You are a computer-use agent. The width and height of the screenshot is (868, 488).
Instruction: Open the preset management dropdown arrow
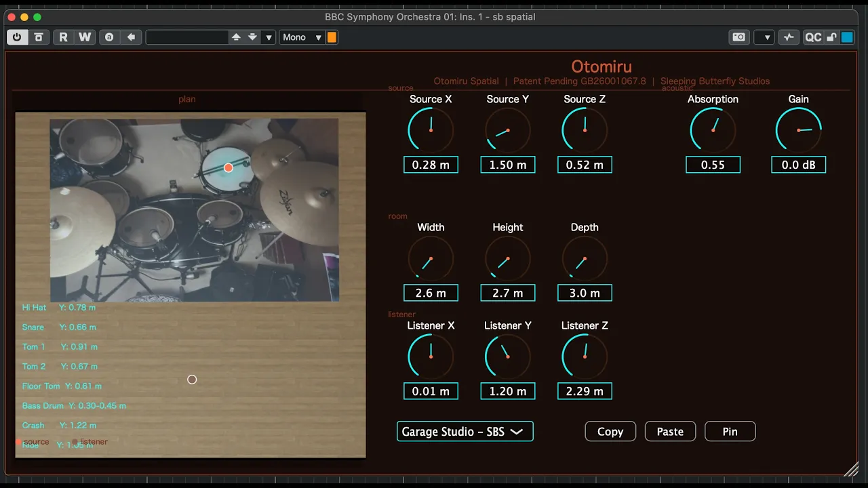pyautogui.click(x=269, y=37)
